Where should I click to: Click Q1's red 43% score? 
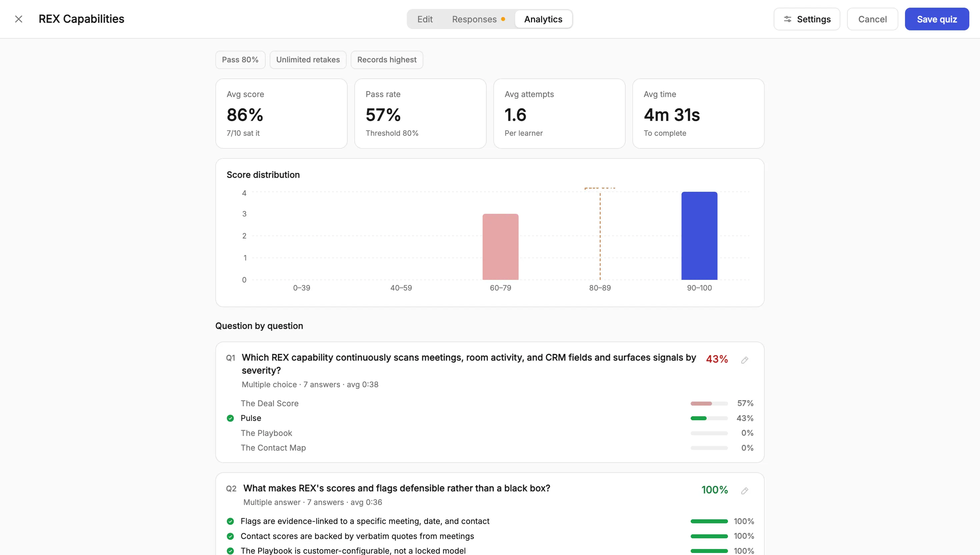[717, 359]
